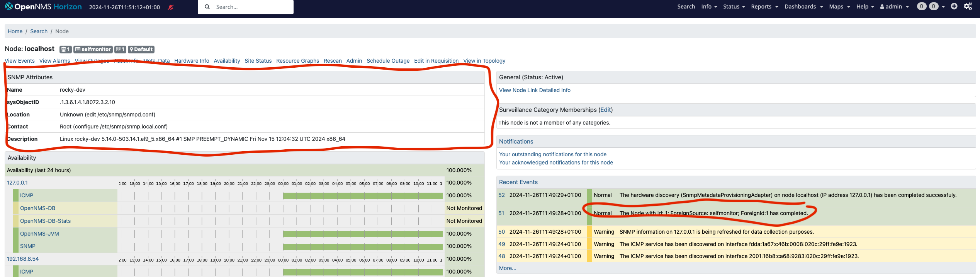This screenshot has height=277, width=980.
Task: Click the OpenNMS Horizon logo
Action: (x=43, y=7)
